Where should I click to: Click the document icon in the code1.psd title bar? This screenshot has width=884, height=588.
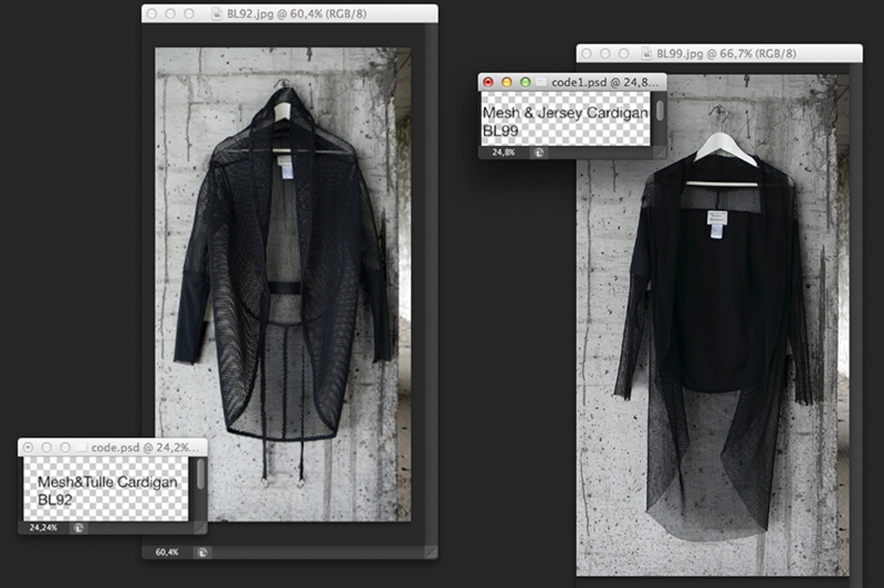click(x=541, y=82)
